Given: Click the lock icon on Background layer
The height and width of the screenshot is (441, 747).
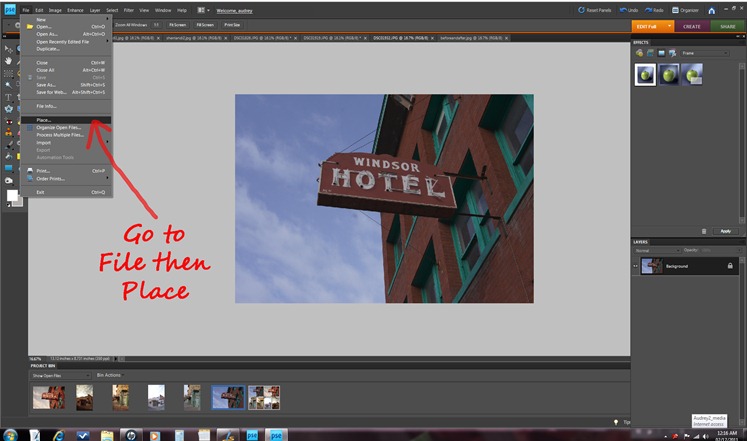Looking at the screenshot, I should tap(728, 266).
